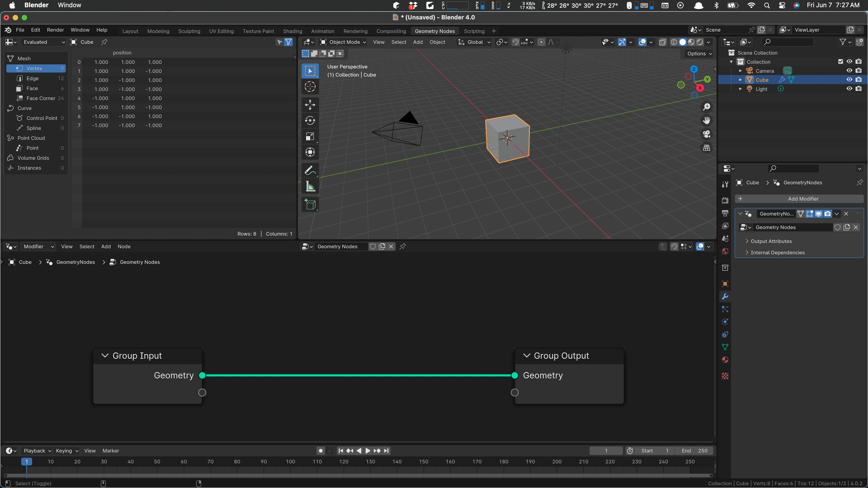Select the Add Cube tool
The image size is (868, 488).
coord(310,204)
